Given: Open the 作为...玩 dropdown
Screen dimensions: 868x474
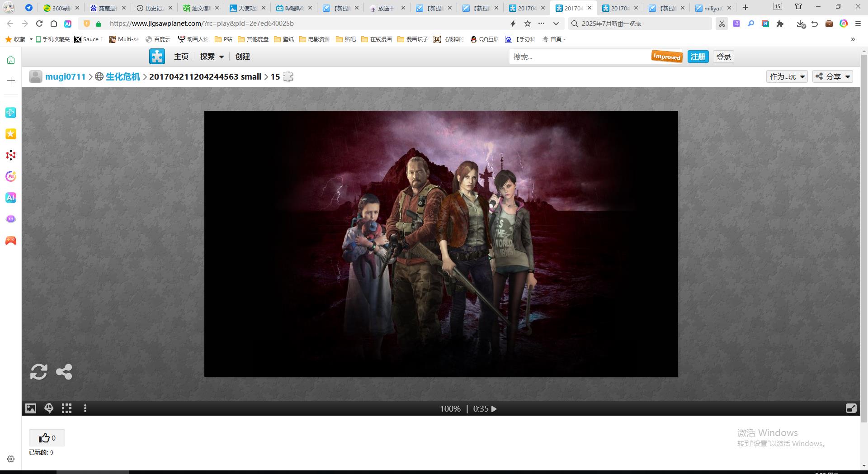Looking at the screenshot, I should [787, 76].
